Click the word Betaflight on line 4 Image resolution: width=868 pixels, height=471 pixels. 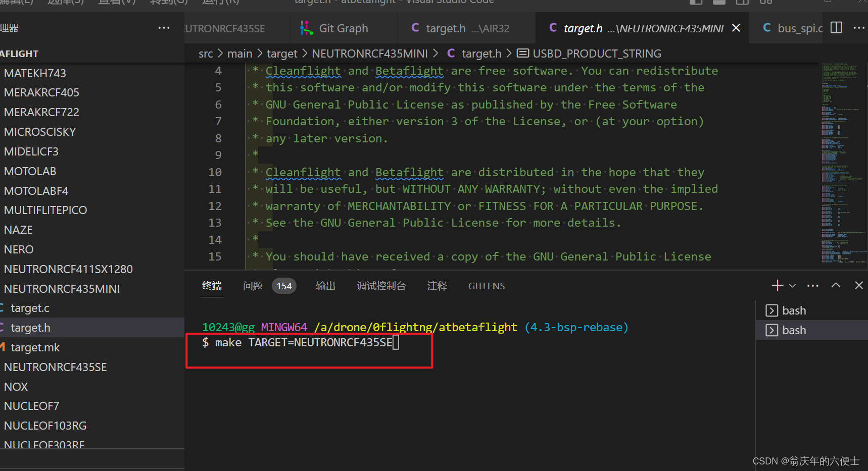pos(409,71)
